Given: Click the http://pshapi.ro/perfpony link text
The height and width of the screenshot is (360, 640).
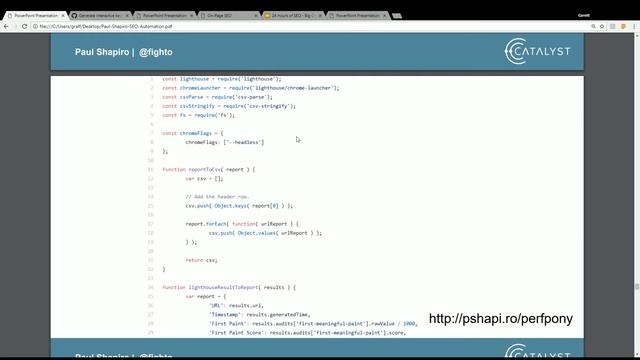Looking at the screenshot, I should tap(501, 318).
